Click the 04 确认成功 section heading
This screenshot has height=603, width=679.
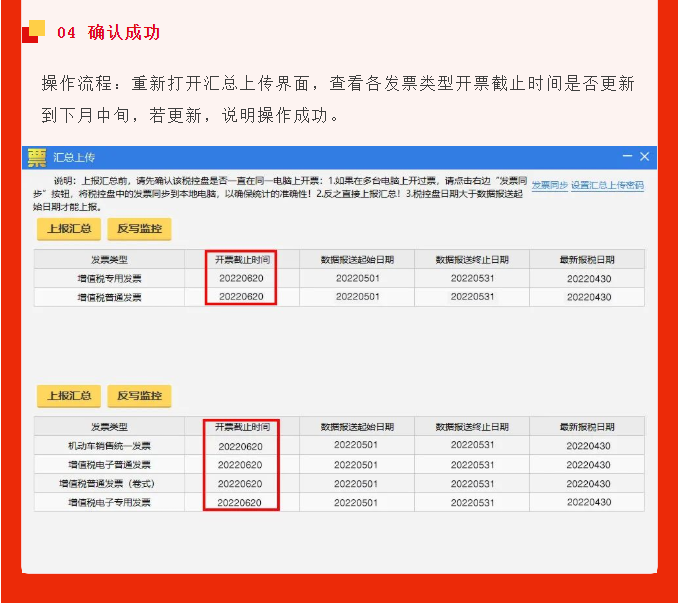108,32
